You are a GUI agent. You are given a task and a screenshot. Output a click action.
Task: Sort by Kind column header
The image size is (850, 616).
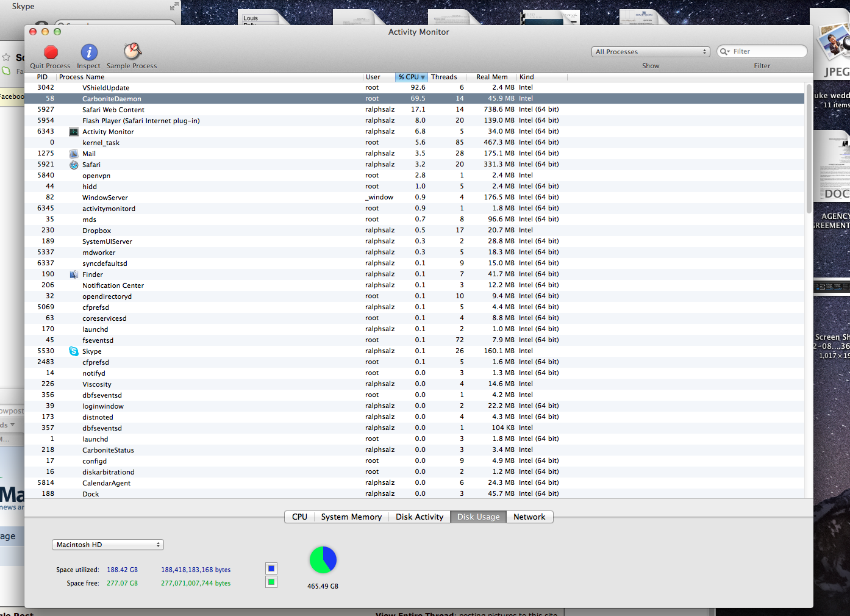[542, 77]
